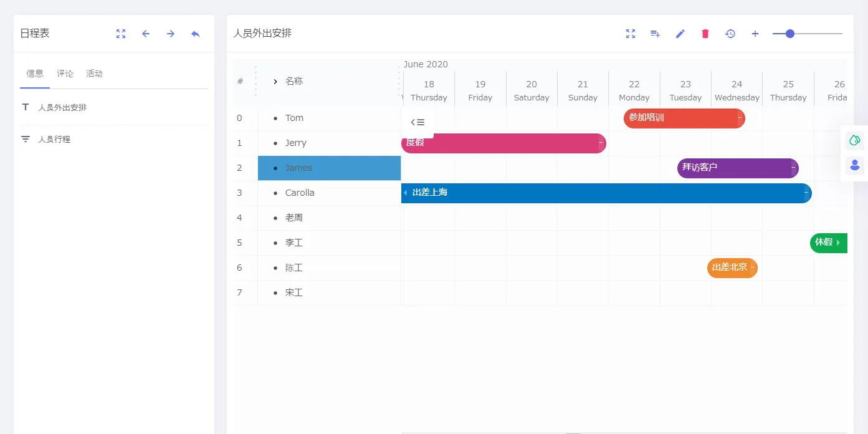868x434 pixels.
Task: Click the T text icon beside 人员外出安排
Action: 26,107
